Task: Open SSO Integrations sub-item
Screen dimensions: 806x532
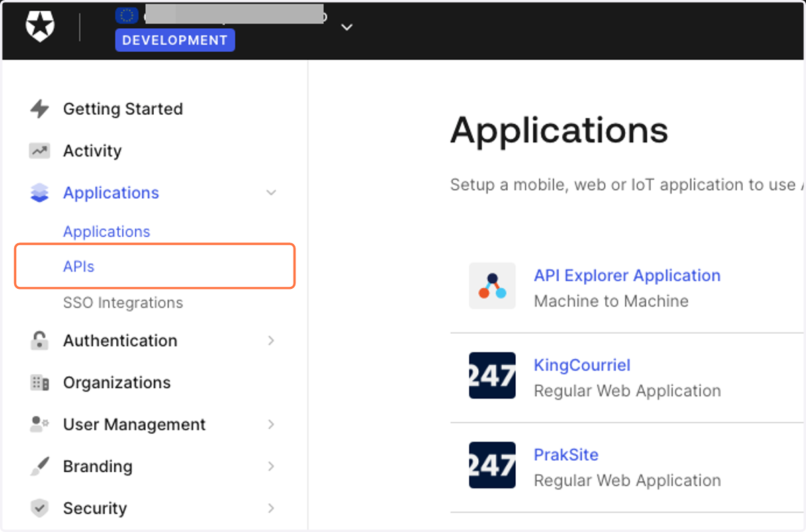Action: (x=123, y=303)
